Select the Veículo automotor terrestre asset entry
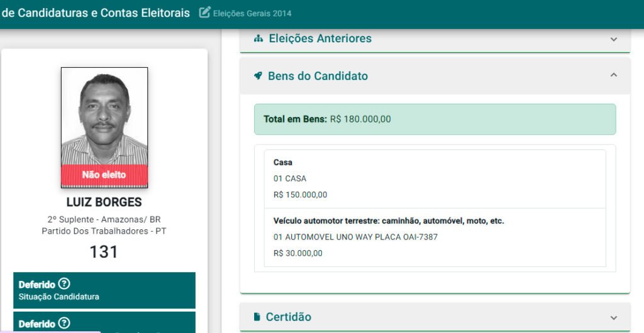Image resolution: width=644 pixels, height=333 pixels. point(435,237)
